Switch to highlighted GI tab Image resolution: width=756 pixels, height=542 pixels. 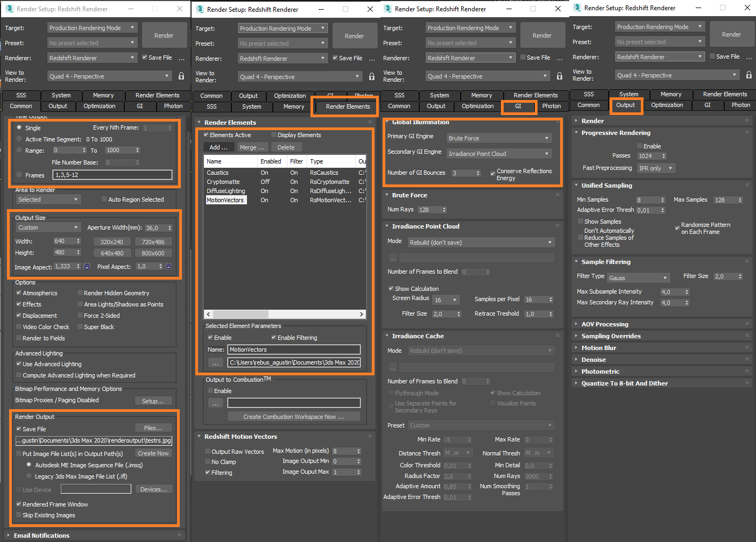(518, 106)
